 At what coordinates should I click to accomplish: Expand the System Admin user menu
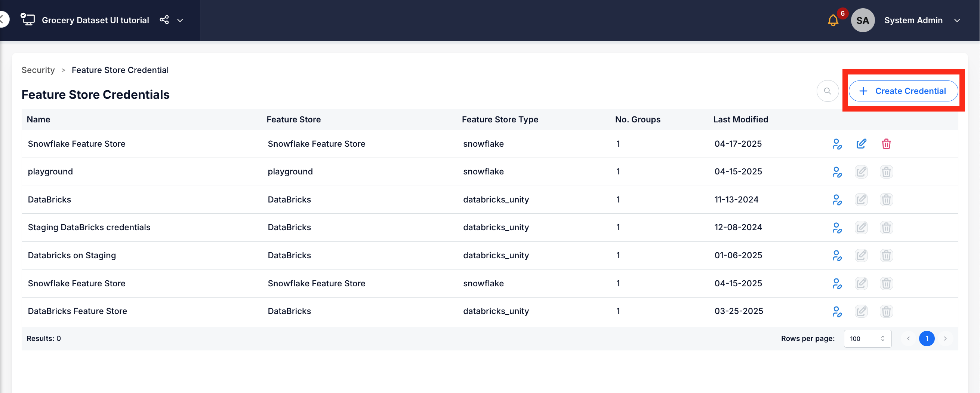tap(957, 21)
